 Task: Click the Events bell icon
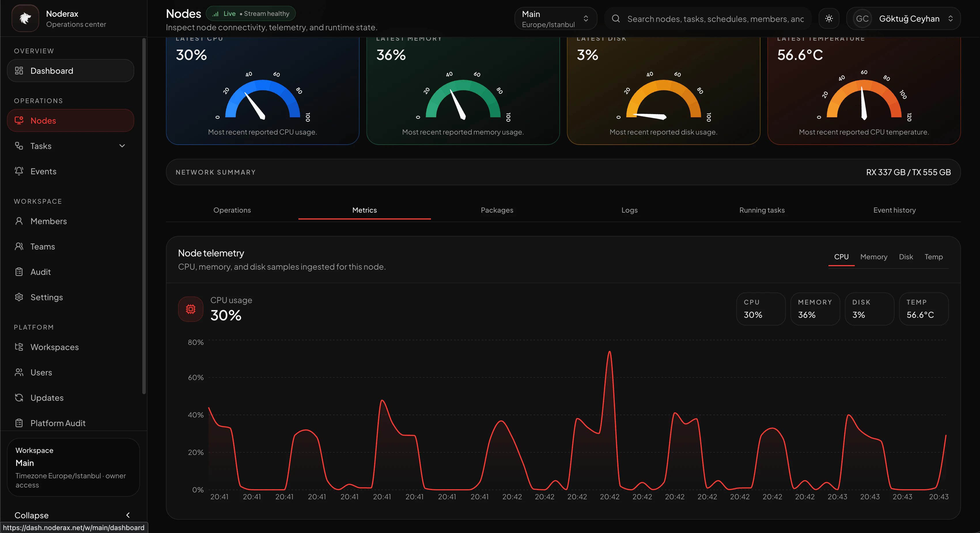point(19,171)
